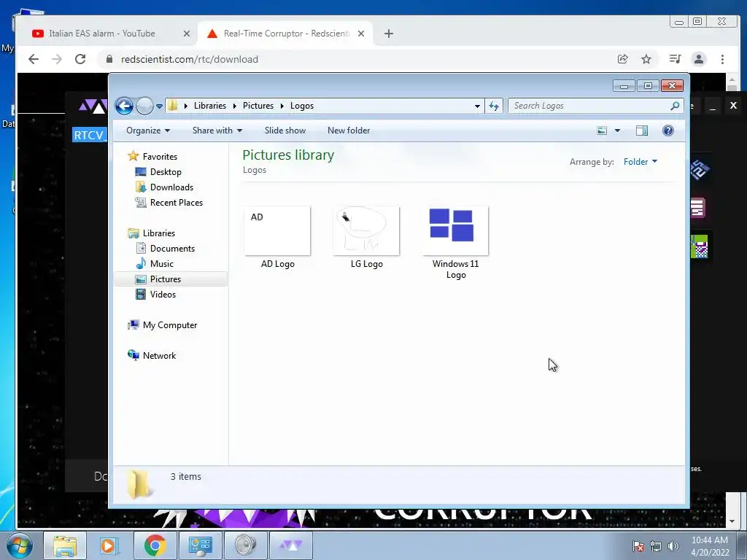This screenshot has height=560, width=747.
Task: Open Chrome media controls icon
Action: click(675, 59)
